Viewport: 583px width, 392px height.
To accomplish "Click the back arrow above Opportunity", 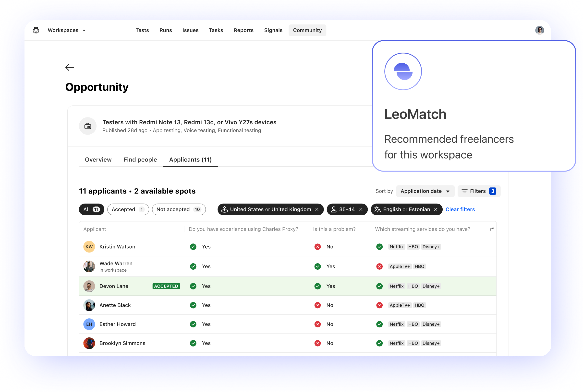I will [x=70, y=67].
